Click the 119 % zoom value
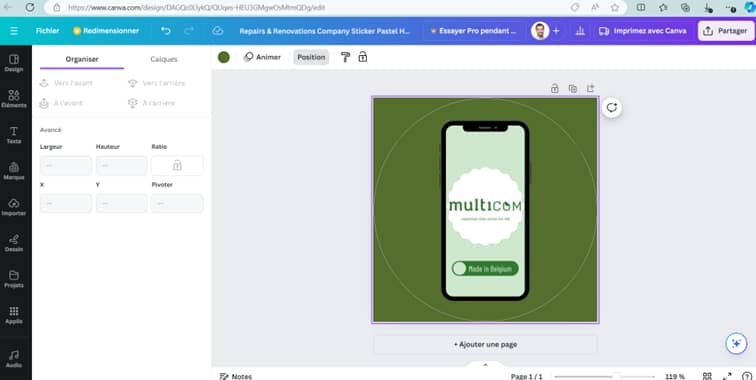Screen dimensions: 756x380 [675, 376]
